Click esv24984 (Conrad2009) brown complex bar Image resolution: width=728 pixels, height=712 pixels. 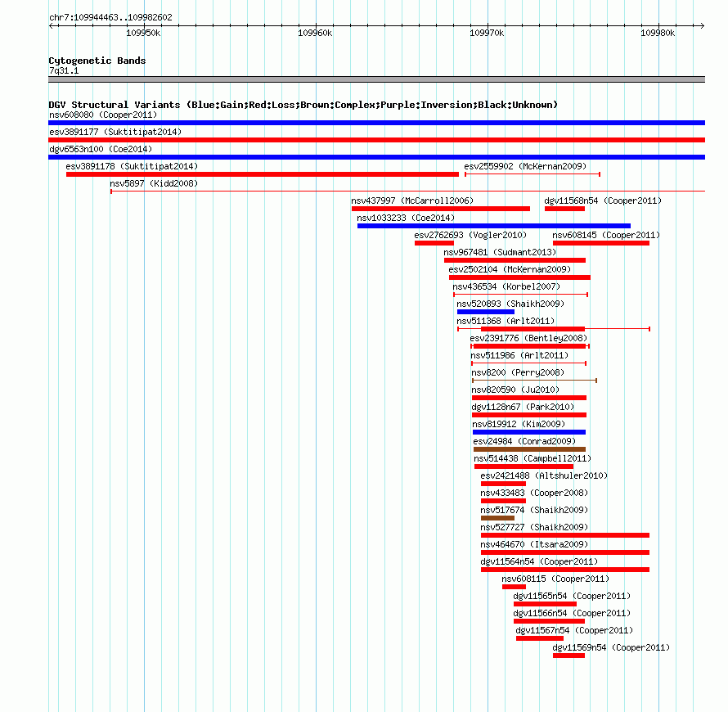tap(529, 449)
